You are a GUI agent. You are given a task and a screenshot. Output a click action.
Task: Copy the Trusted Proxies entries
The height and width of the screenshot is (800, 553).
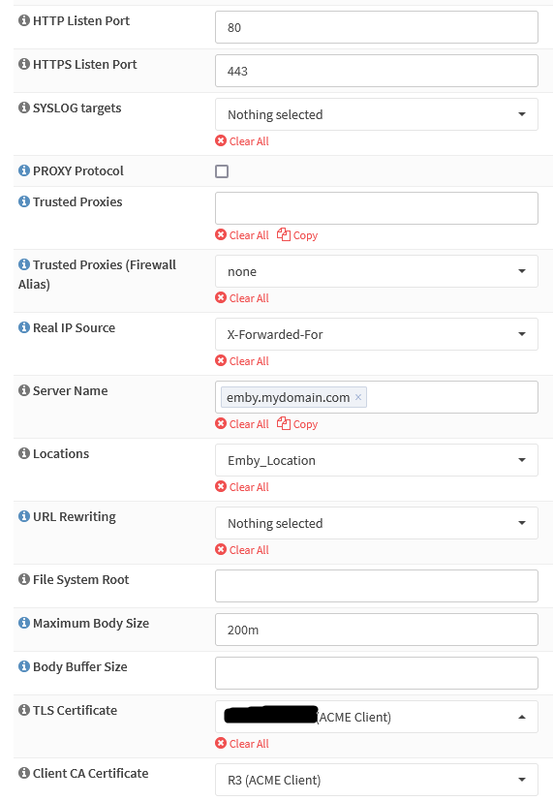(297, 235)
